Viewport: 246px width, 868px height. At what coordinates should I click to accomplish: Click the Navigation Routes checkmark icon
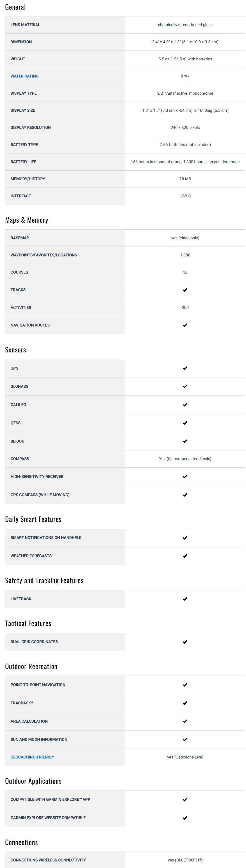(185, 325)
